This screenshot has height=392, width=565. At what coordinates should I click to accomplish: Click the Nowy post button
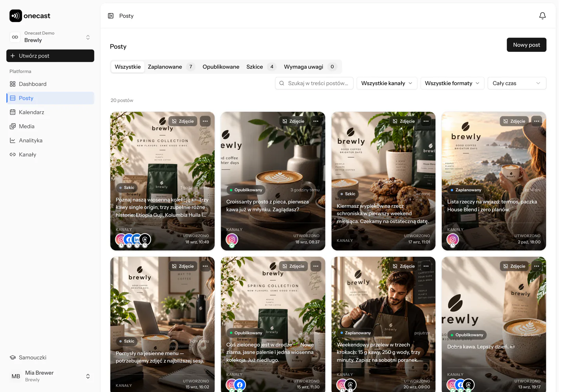point(527,45)
